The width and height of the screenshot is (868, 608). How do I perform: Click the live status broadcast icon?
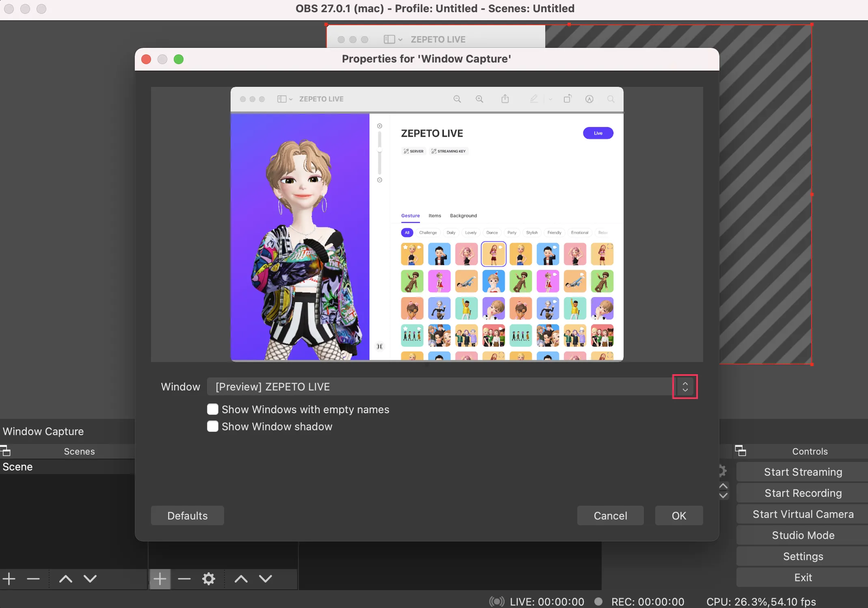pyautogui.click(x=497, y=601)
